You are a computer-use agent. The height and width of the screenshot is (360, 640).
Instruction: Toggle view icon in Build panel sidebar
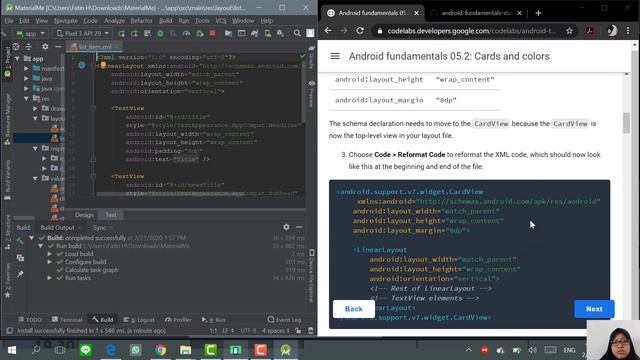coord(20,258)
